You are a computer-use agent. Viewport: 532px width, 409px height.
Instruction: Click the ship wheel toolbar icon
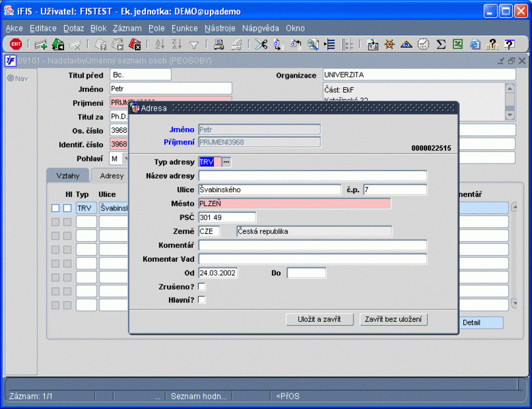pyautogui.click(x=390, y=44)
